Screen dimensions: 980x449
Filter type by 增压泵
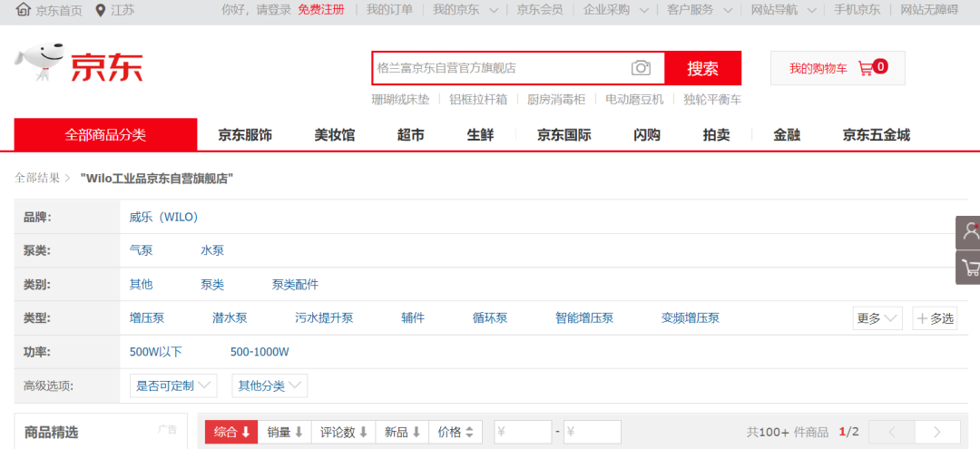[147, 317]
